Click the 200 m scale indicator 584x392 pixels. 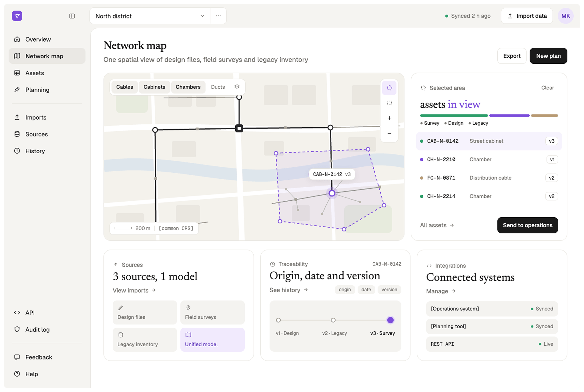pyautogui.click(x=133, y=228)
